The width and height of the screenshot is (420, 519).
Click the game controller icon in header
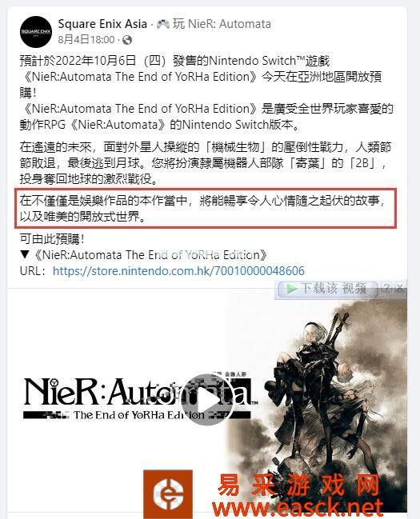[162, 24]
